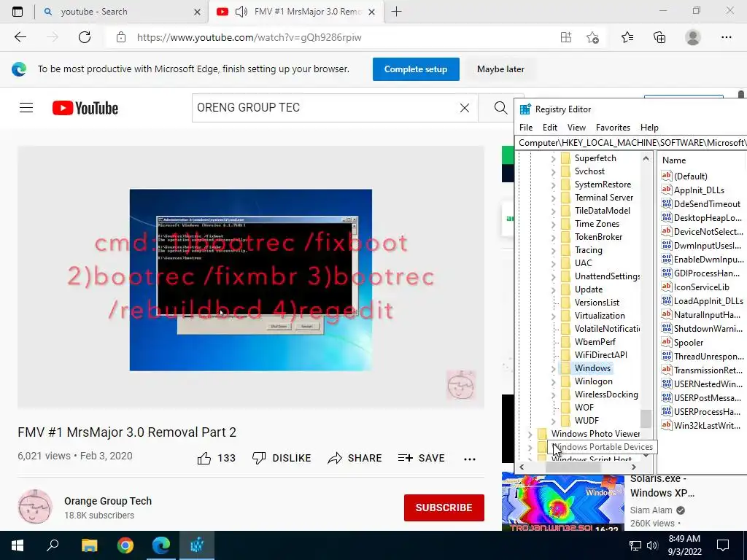Save video to playlist with SAVE

[421, 458]
